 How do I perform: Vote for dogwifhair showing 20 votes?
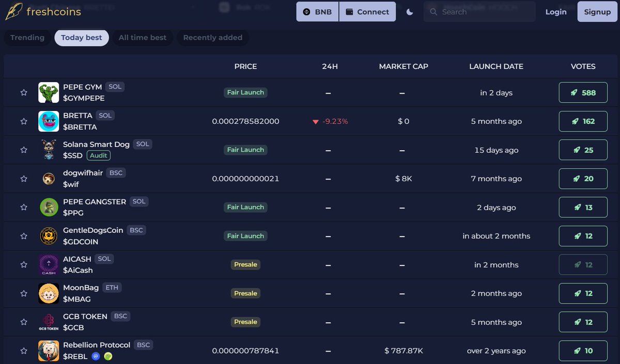pyautogui.click(x=583, y=179)
